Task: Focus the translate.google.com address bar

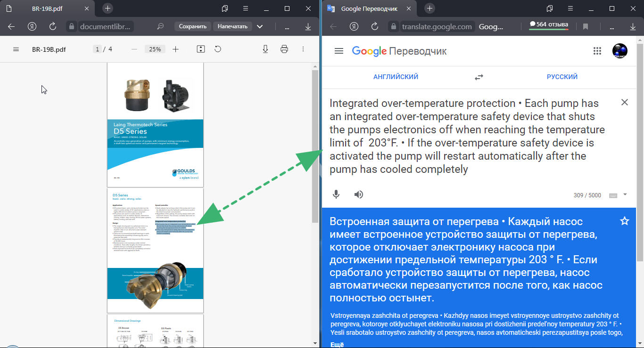Action: point(437,26)
